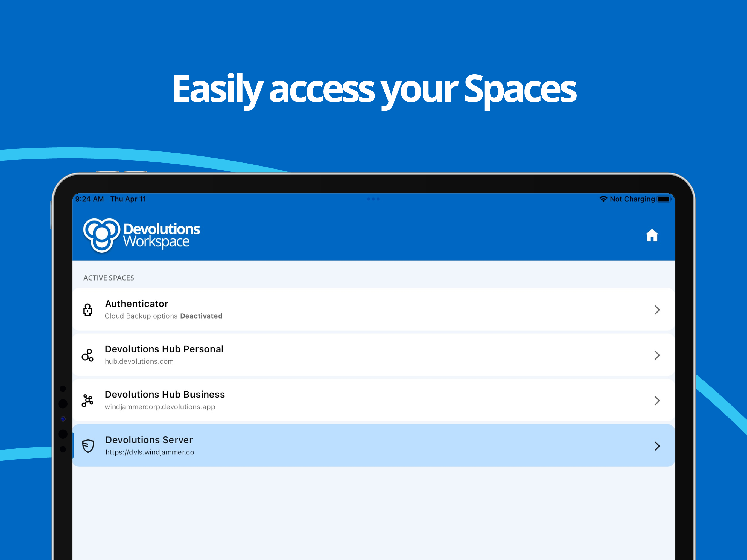Tap the three-dot multitasking indicator
This screenshot has height=560, width=747.
(x=373, y=199)
